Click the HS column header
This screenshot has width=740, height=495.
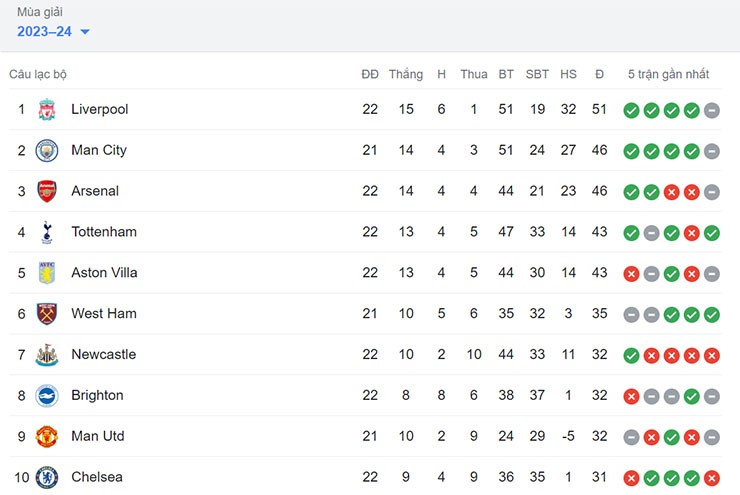568,74
